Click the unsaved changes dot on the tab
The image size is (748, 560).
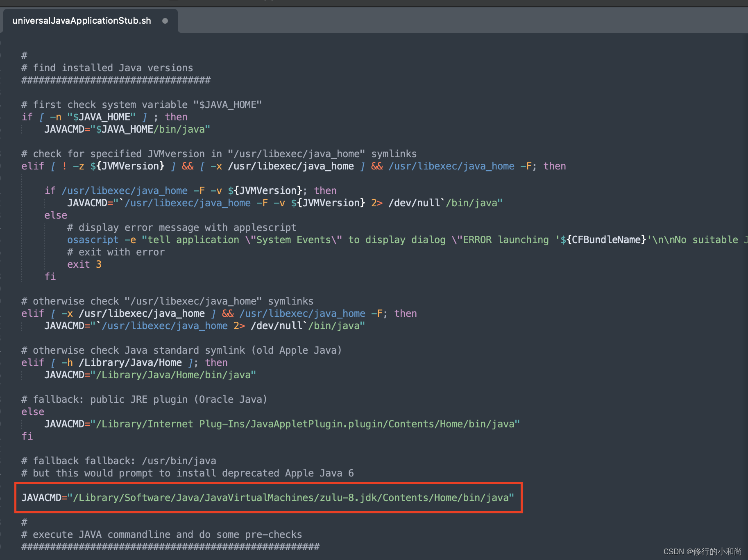(165, 20)
